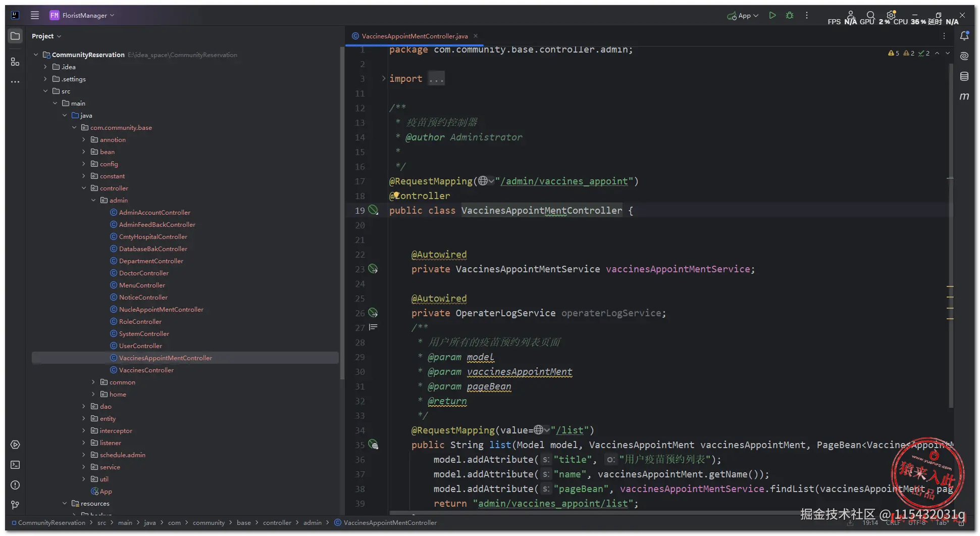Expand the common package
980x536 pixels.
pos(93,382)
